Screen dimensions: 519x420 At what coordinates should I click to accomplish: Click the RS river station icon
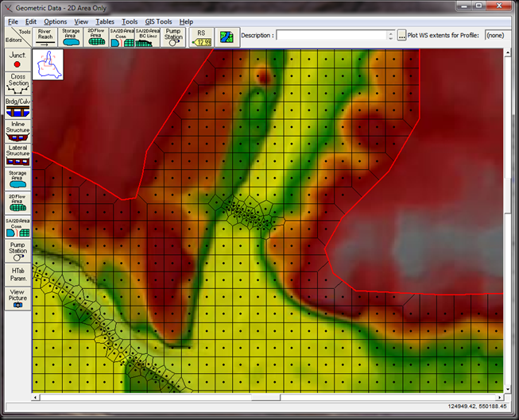(x=201, y=37)
